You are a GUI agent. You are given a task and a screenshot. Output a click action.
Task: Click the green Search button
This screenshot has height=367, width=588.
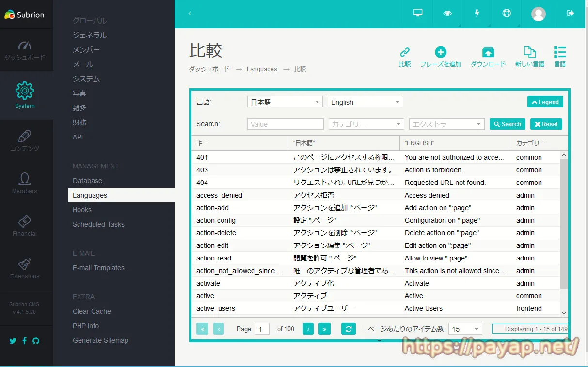tap(507, 124)
